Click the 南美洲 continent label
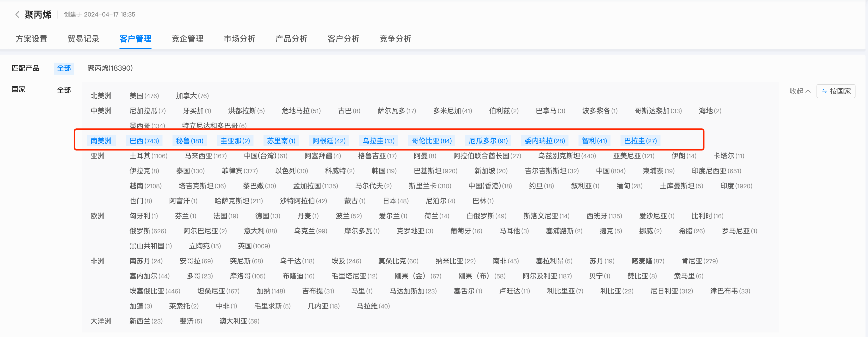Image resolution: width=868 pixels, height=337 pixels. [101, 141]
